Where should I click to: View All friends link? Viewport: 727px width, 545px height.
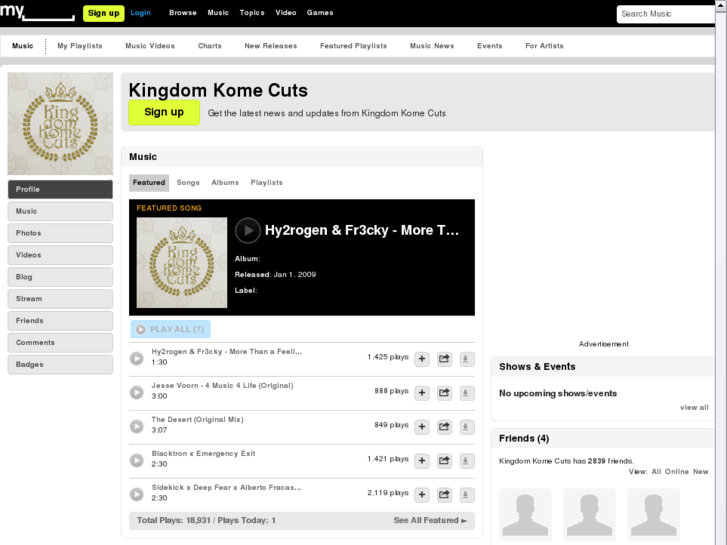pos(656,471)
